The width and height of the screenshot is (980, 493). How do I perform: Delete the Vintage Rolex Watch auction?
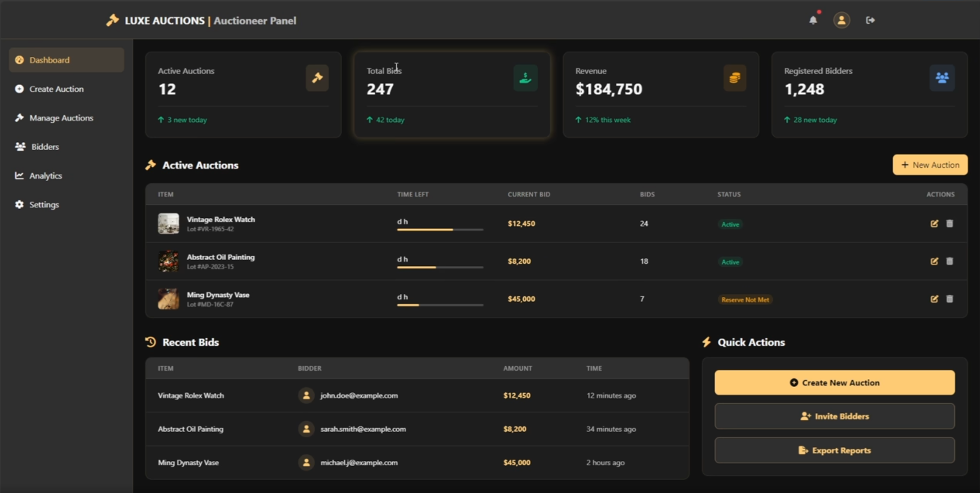coord(950,224)
